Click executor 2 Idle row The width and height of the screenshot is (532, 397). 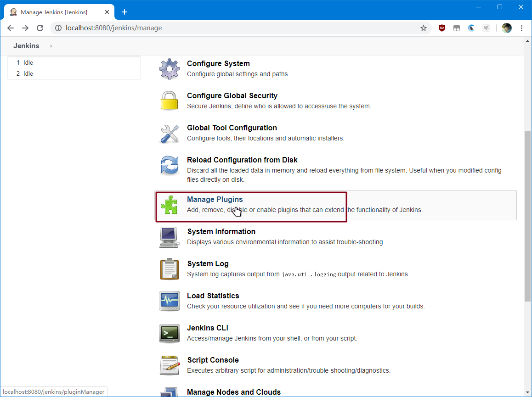click(74, 73)
